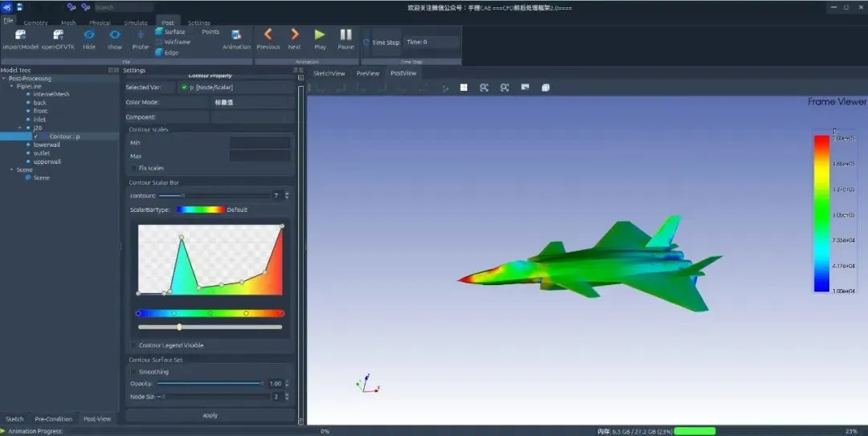
Task: Switch to the PreView tab
Action: [x=367, y=73]
